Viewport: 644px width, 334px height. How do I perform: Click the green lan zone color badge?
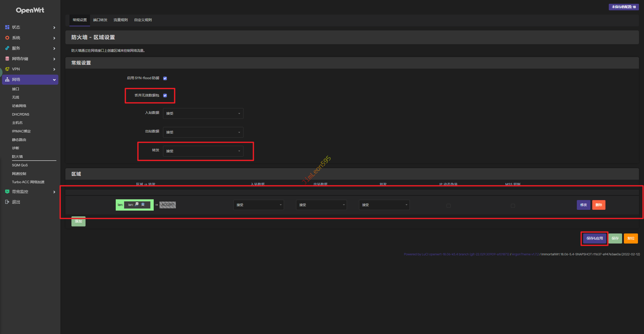(x=120, y=205)
